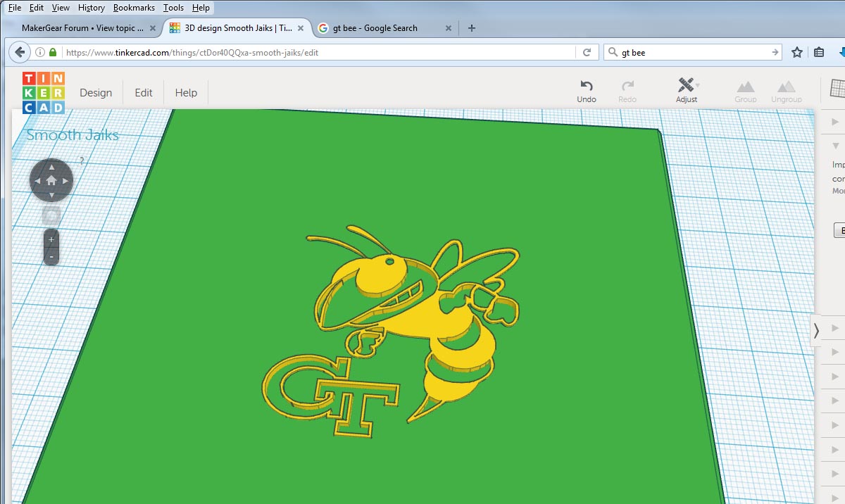Click the home view button in navigator
Image resolution: width=845 pixels, height=504 pixels.
pyautogui.click(x=51, y=181)
